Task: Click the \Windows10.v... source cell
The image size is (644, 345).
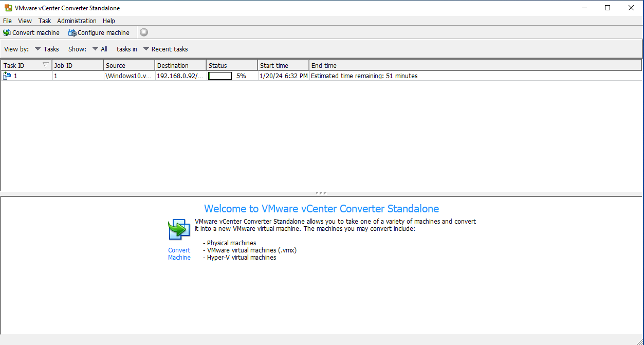Action: tap(128, 76)
